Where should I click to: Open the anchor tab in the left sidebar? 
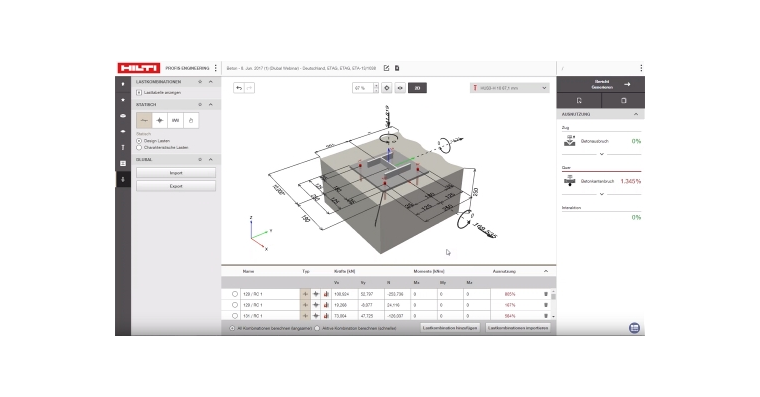[123, 147]
